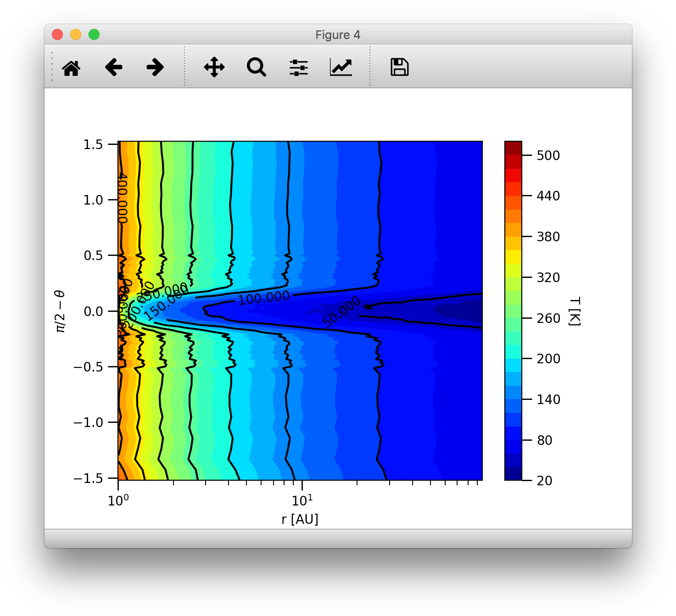Click the T [K] colorbar label
Image resolution: width=676 pixels, height=616 pixels.
[575, 311]
